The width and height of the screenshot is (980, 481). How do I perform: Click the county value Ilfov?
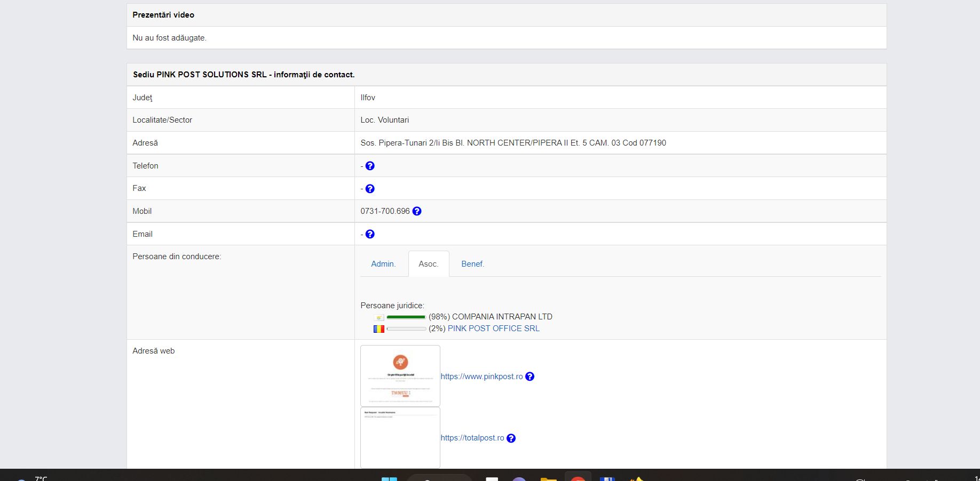(368, 98)
